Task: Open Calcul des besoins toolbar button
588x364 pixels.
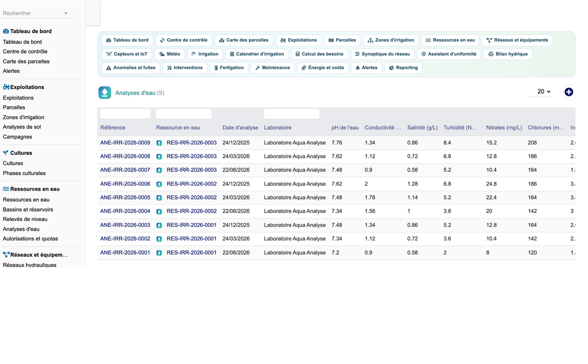Action: [319, 54]
